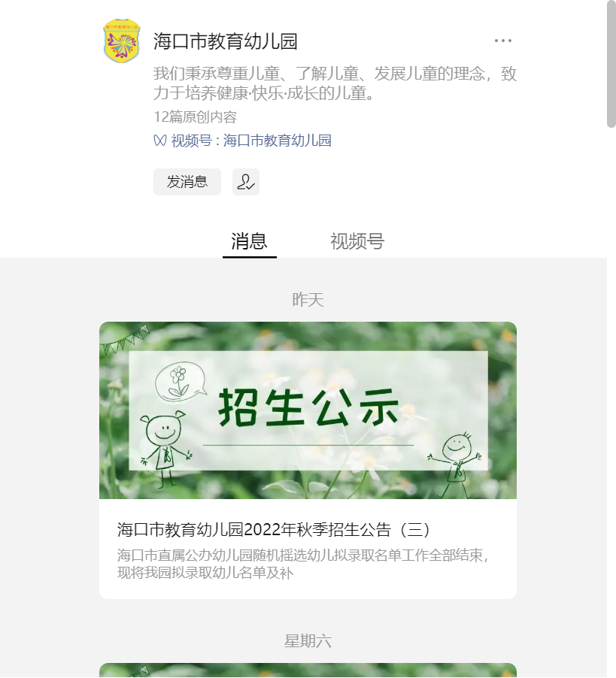Viewport: 616px width, 678px height.
Task: Click the bunting flags decoration on cover
Action: click(x=125, y=340)
